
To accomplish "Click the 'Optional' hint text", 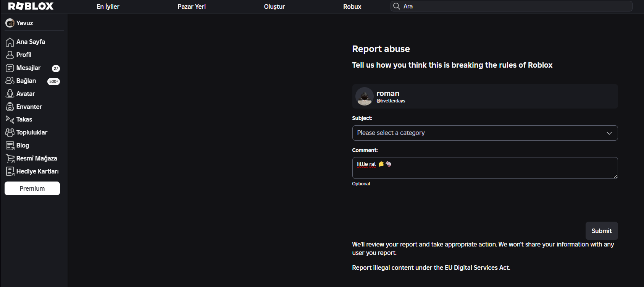I will 361,184.
